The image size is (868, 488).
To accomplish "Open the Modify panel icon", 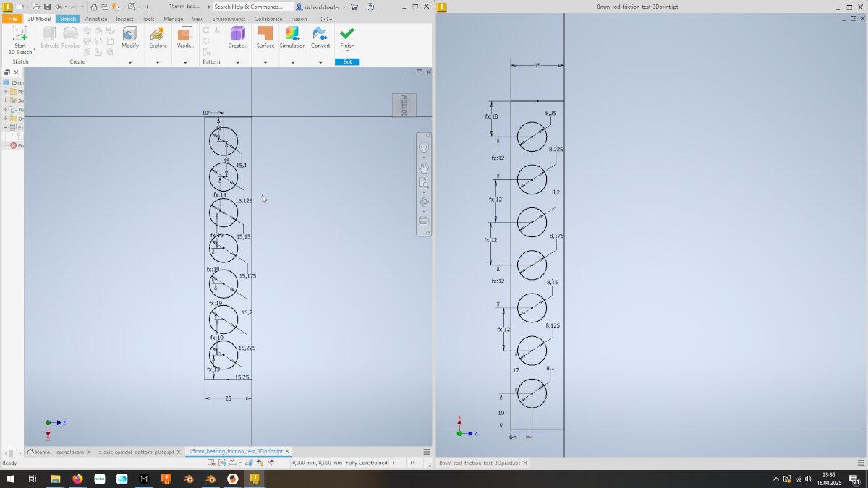I will pyautogui.click(x=130, y=33).
